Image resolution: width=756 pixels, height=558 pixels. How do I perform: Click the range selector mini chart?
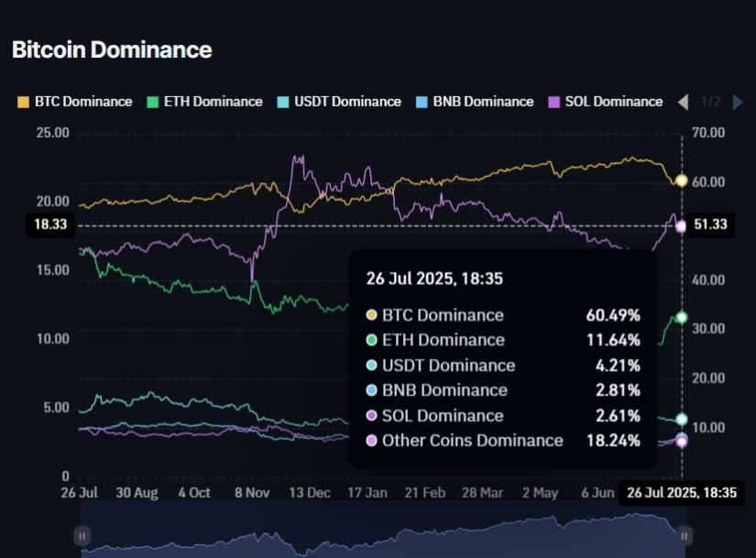pyautogui.click(x=383, y=531)
